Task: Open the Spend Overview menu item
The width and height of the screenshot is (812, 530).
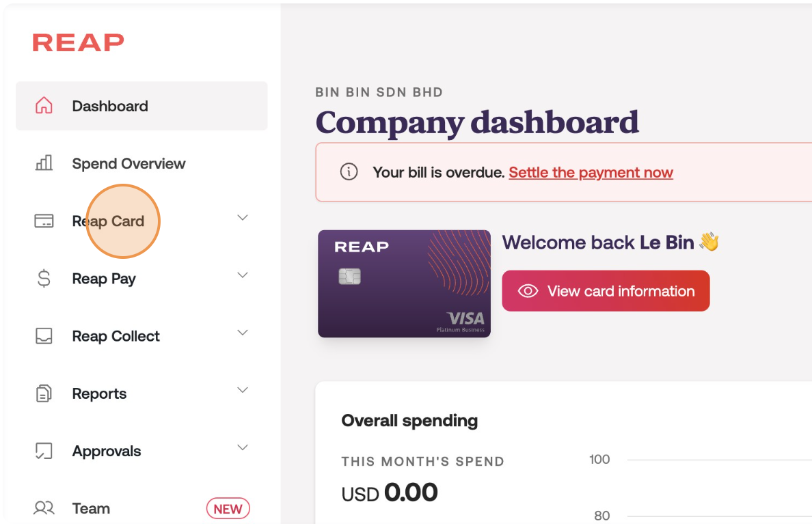Action: (x=128, y=164)
